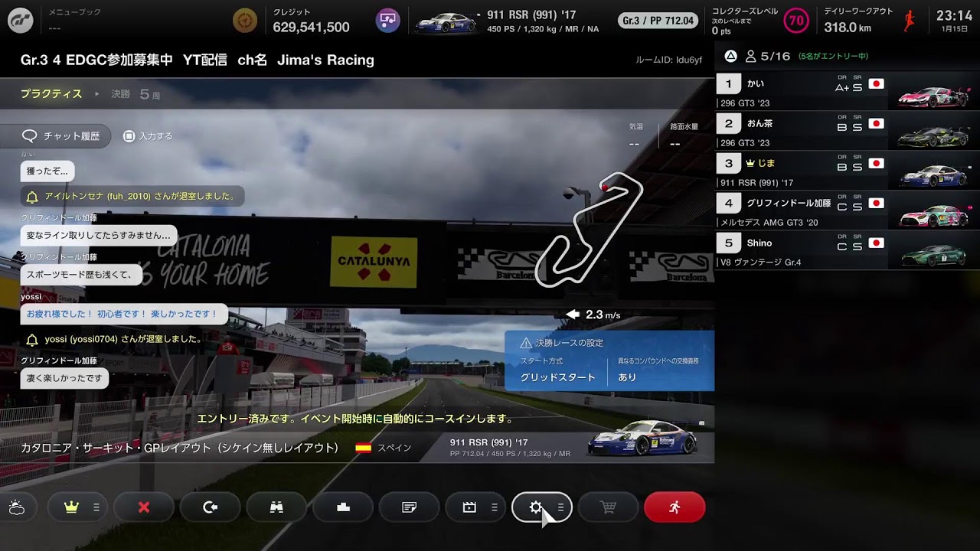Image resolution: width=980 pixels, height=551 pixels.
Task: Open the podium results button
Action: pos(343,507)
